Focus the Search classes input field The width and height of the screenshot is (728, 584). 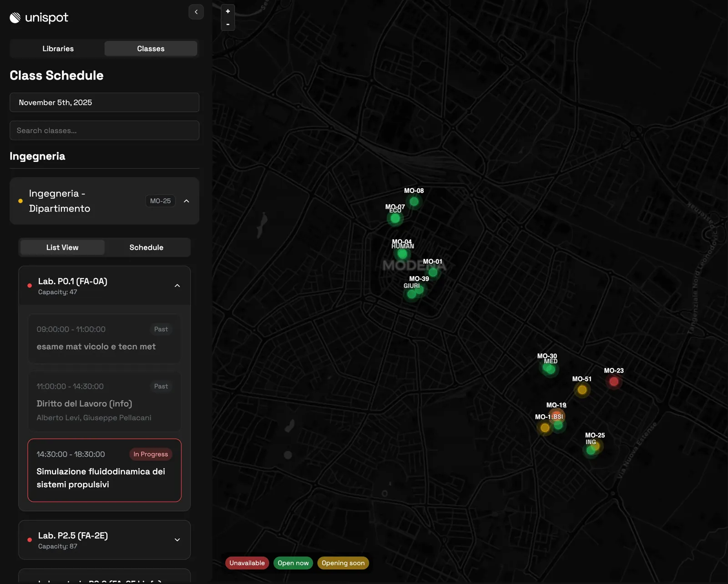coord(104,131)
